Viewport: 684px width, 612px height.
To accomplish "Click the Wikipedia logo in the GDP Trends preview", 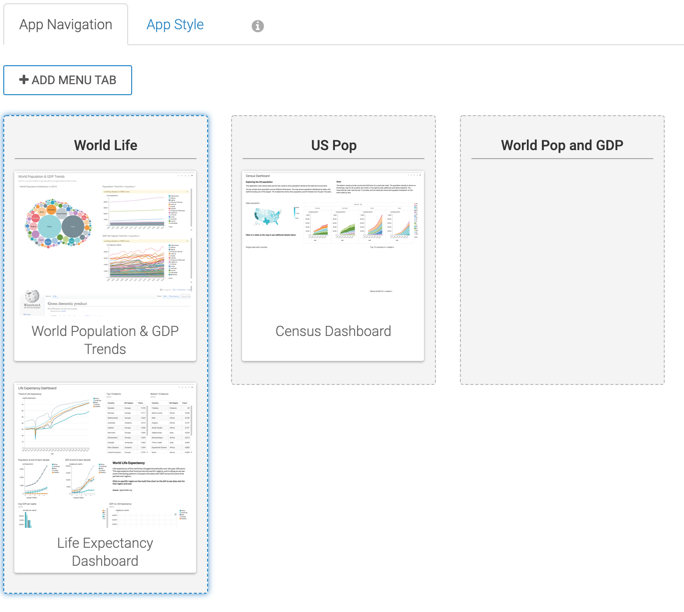I will 32,297.
